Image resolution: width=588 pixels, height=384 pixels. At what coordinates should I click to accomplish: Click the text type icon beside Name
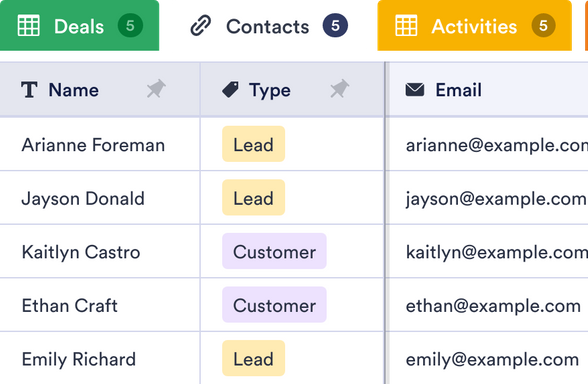(x=29, y=90)
